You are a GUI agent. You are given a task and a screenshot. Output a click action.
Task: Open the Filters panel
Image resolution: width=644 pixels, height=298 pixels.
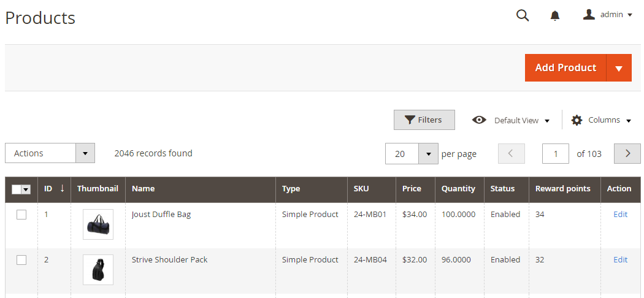click(424, 120)
